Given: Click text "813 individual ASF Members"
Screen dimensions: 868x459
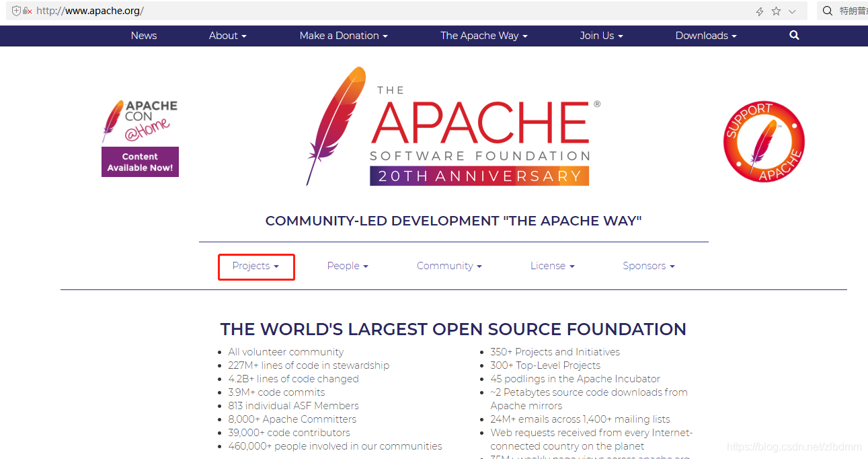Looking at the screenshot, I should point(293,406).
